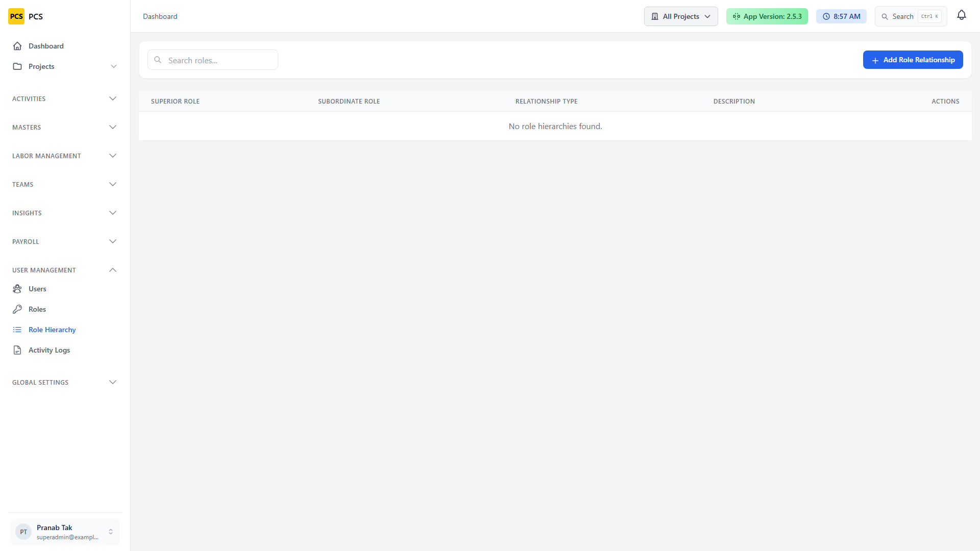This screenshot has height=551, width=980.
Task: Open the All Projects dropdown
Action: coord(681,16)
